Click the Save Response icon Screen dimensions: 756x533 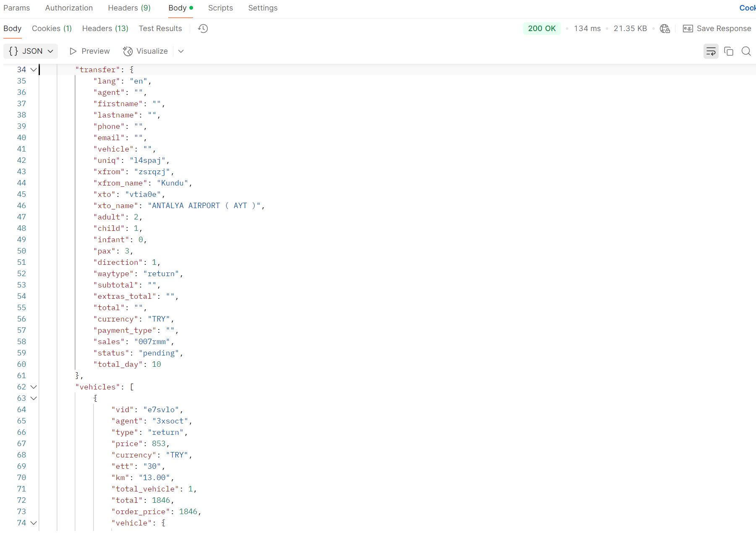pyautogui.click(x=688, y=29)
